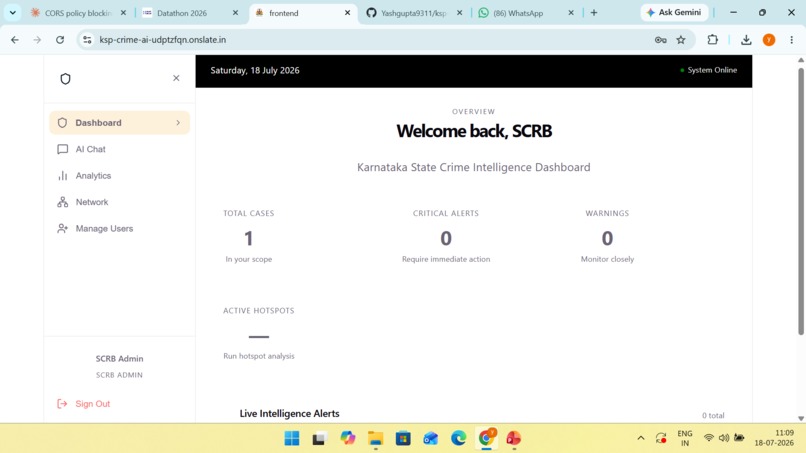806x453 pixels.
Task: Switch to the WhatsApp tab
Action: [x=518, y=13]
